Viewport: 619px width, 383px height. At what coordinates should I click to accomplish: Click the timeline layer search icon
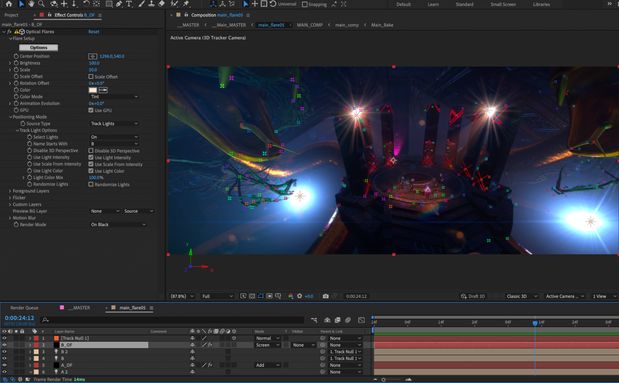click(x=45, y=320)
